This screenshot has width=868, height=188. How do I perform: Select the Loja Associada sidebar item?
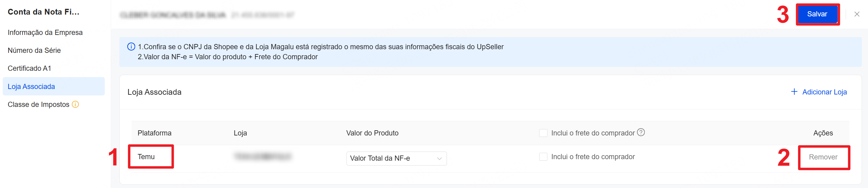point(31,87)
